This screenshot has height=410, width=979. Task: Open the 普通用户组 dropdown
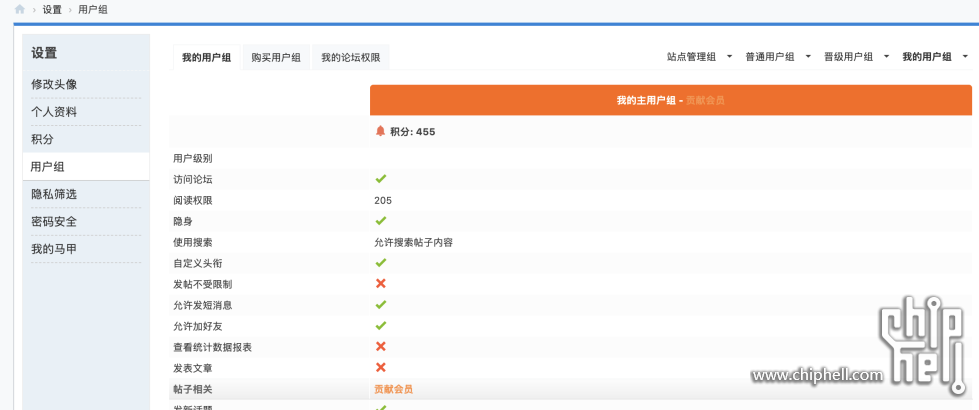pyautogui.click(x=778, y=57)
